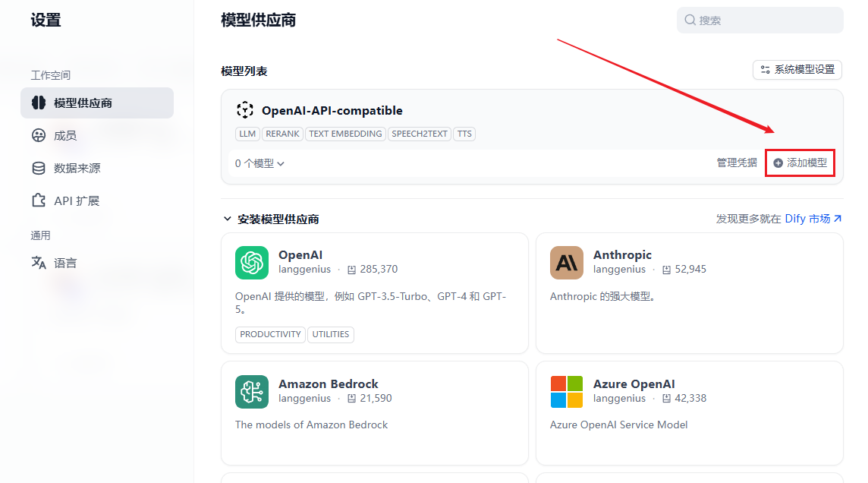Click the sliders icon in 系统模型设置
868x483 pixels.
coord(765,69)
